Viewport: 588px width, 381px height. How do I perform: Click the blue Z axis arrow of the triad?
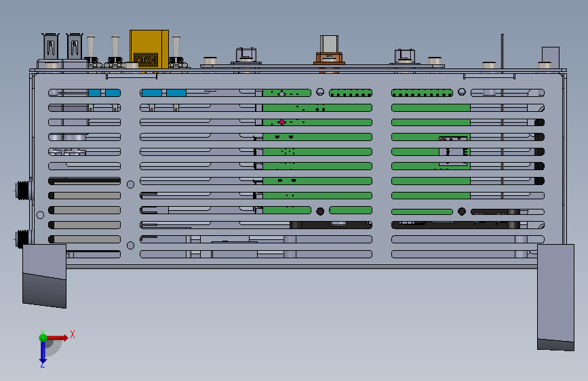(x=43, y=353)
